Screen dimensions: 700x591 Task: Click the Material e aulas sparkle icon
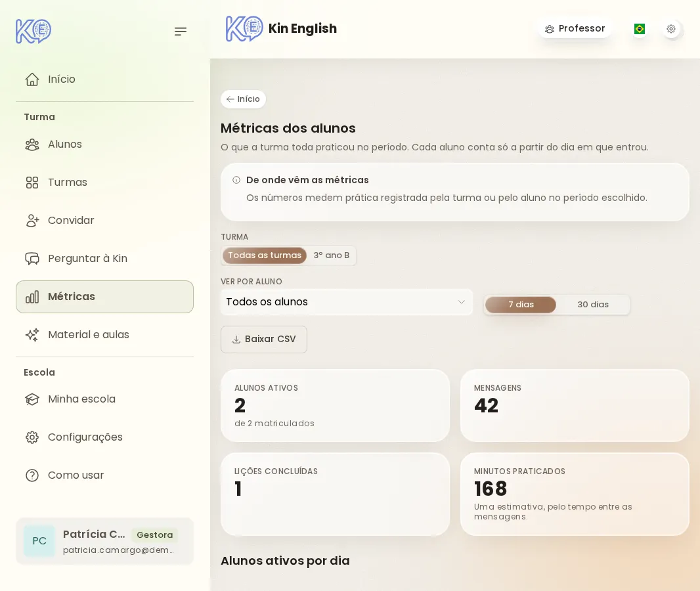(32, 335)
